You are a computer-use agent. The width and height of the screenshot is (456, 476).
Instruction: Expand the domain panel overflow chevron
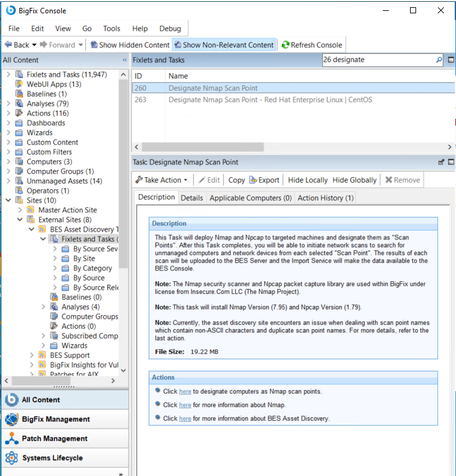[x=121, y=474]
